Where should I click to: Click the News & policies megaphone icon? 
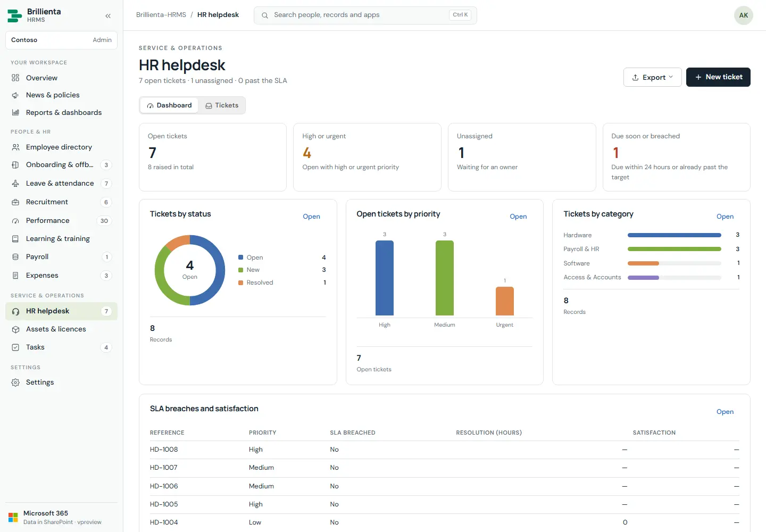(15, 95)
